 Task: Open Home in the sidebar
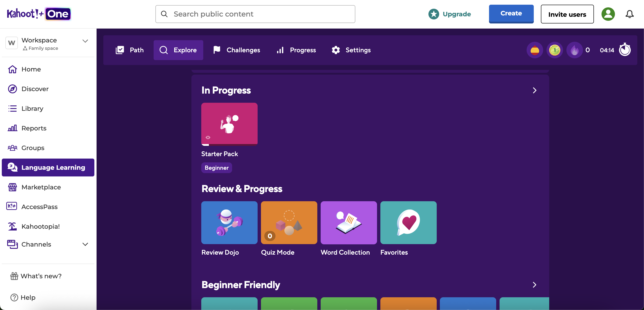[x=48, y=69]
